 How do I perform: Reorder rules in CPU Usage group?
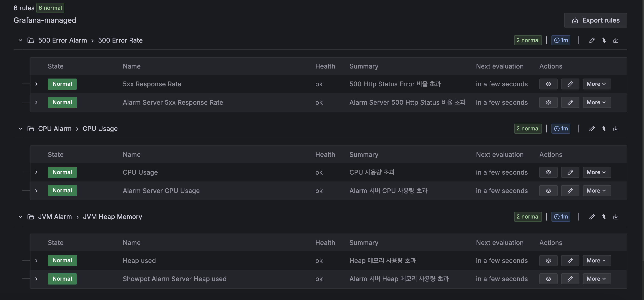click(x=604, y=129)
